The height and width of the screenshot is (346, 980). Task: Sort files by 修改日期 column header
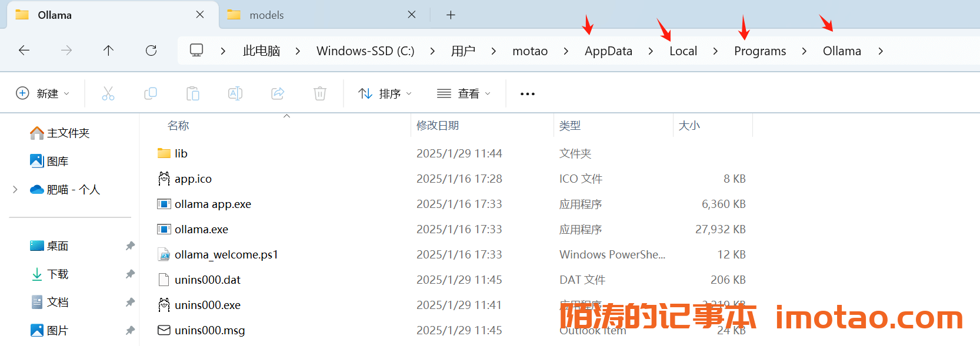click(438, 126)
